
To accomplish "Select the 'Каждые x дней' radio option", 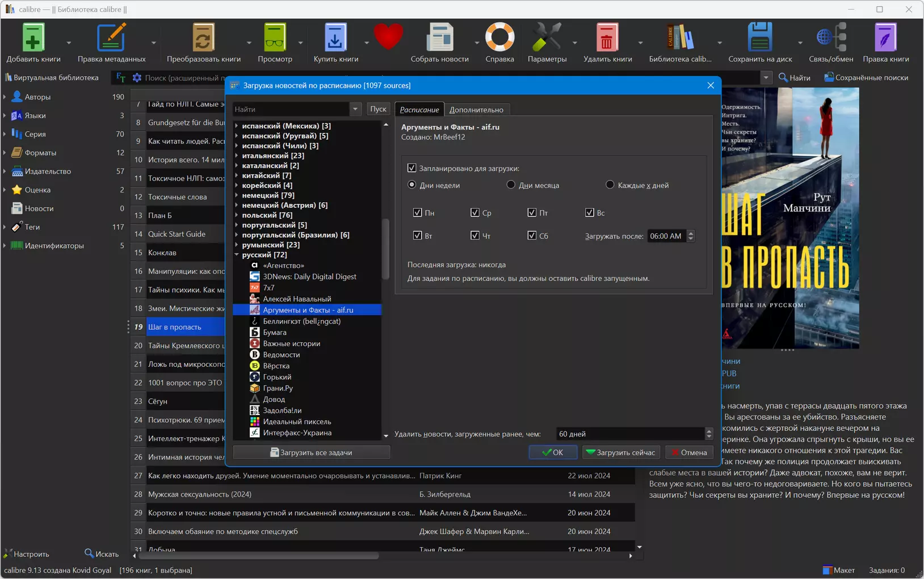I will pos(610,185).
